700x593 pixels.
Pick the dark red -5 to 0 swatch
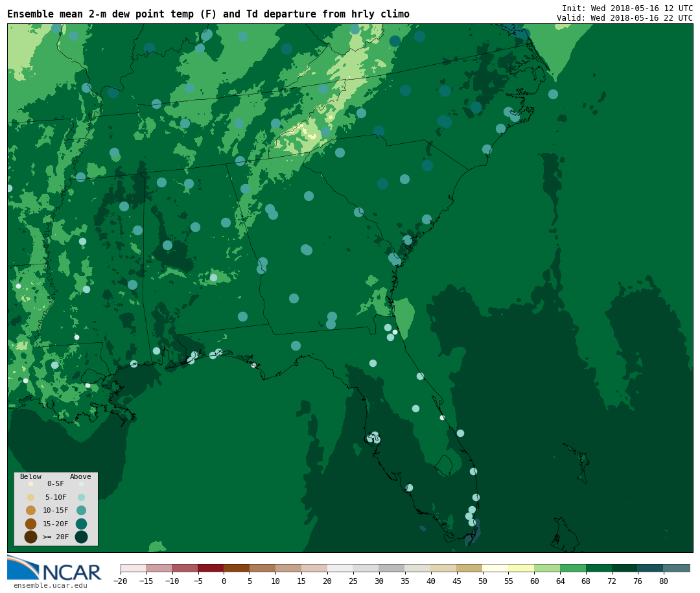[211, 568]
